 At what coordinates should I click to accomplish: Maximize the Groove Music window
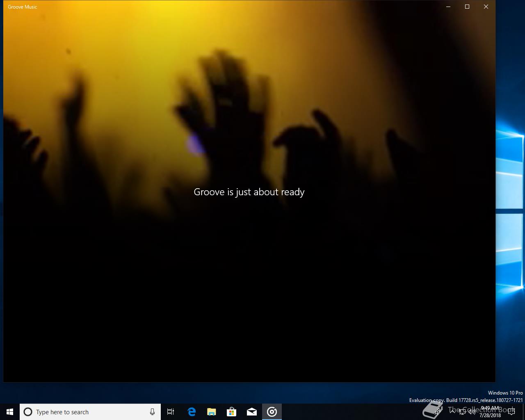(467, 7)
